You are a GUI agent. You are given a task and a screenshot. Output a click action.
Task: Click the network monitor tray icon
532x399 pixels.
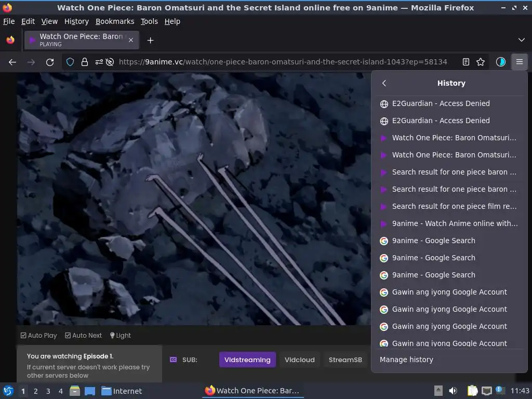486,391
